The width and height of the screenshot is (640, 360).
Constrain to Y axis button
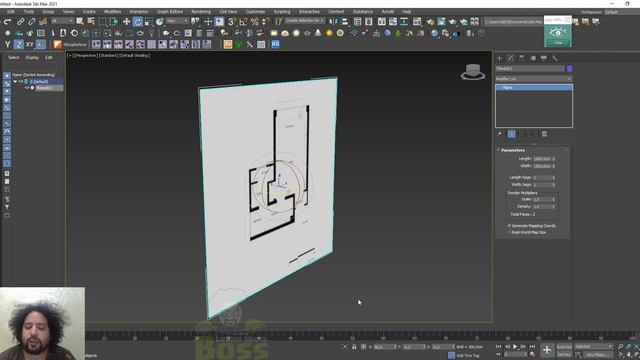coord(7,44)
